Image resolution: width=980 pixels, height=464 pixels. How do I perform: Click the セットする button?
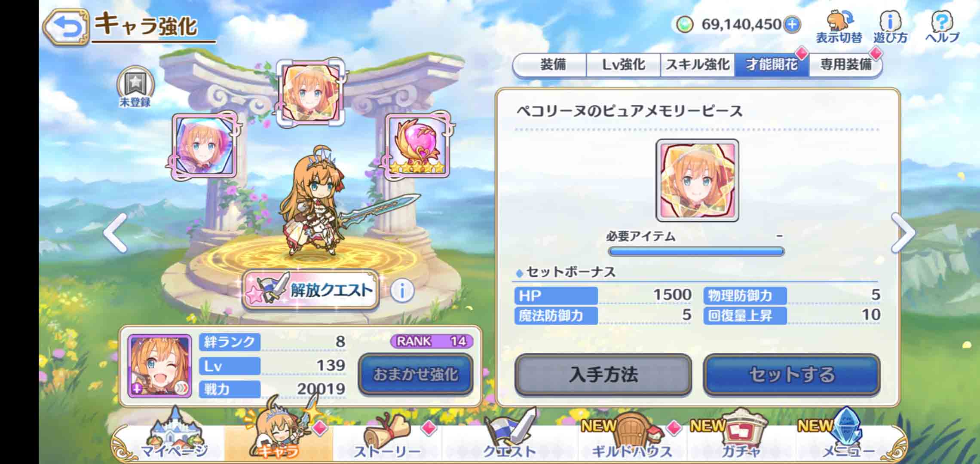(x=792, y=374)
